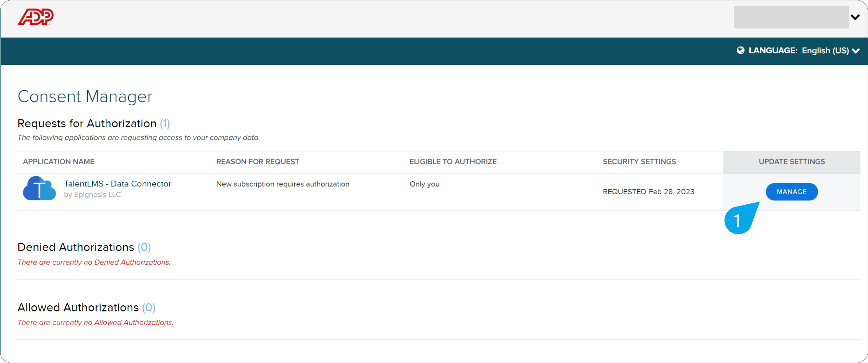The width and height of the screenshot is (868, 363).
Task: Click the globe language icon
Action: (x=740, y=50)
